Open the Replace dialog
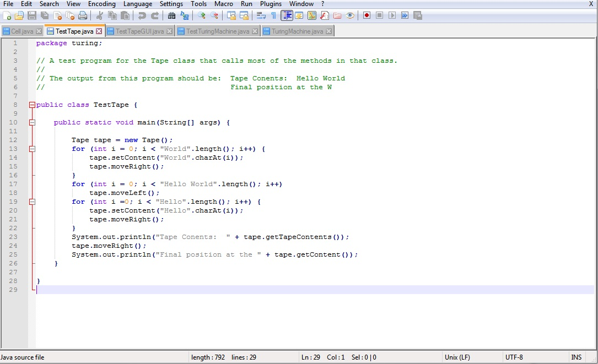The width and height of the screenshot is (598, 364). pos(184,15)
